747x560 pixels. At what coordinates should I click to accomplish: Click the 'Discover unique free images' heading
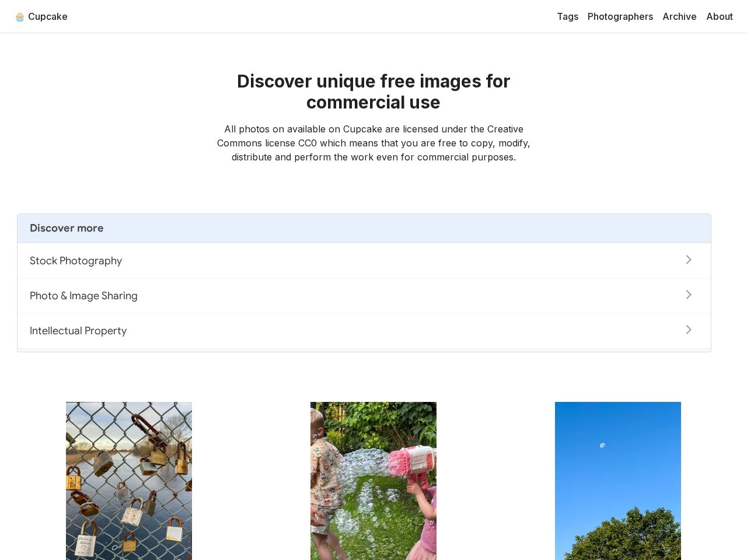point(373,92)
